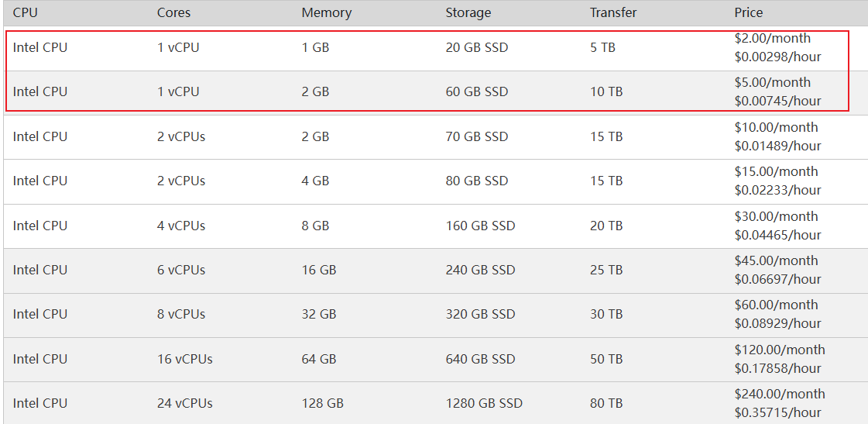
Task: Click the 6 vCPUs cell
Action: tap(181, 270)
